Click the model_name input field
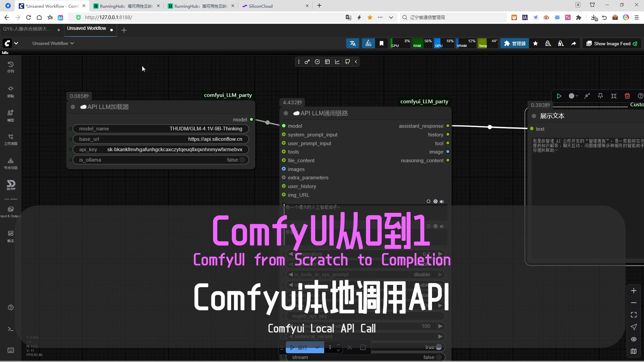The image size is (644, 362). (x=161, y=129)
